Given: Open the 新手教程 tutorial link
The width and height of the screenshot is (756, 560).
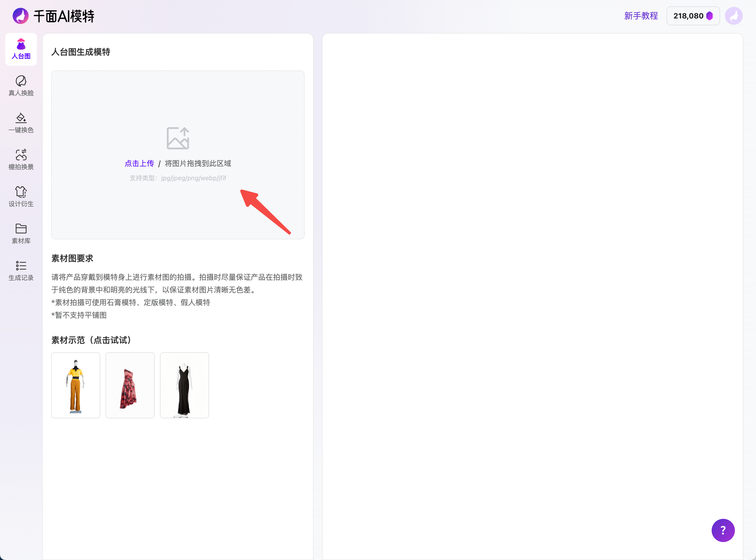Looking at the screenshot, I should [641, 16].
